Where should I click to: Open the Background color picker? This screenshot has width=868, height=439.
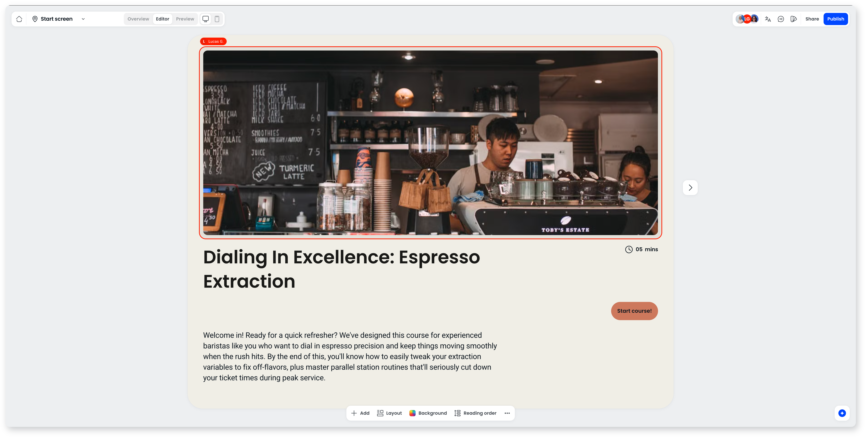tap(428, 413)
